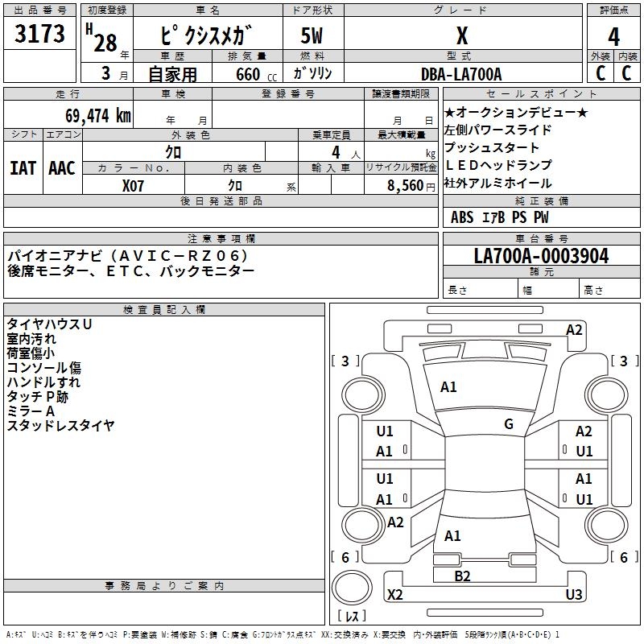Select the U3 mark on the diagram
Image resolution: width=644 pixels, height=644 pixels.
[x=574, y=594]
